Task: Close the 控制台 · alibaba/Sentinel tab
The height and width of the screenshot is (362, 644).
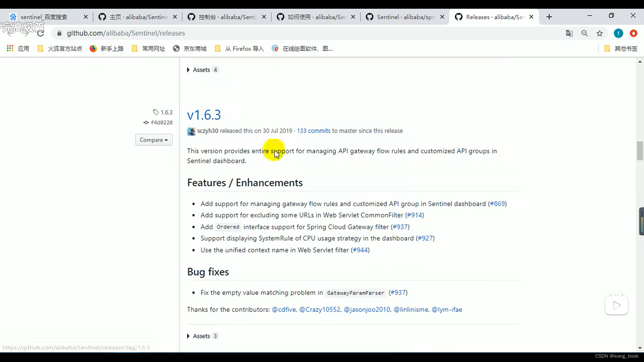Action: pos(264,17)
